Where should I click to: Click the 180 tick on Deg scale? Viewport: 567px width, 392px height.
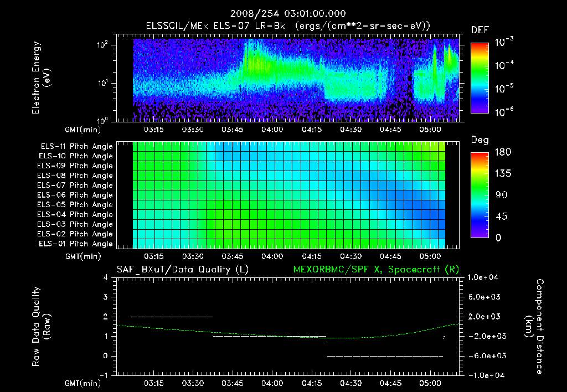[x=503, y=152]
